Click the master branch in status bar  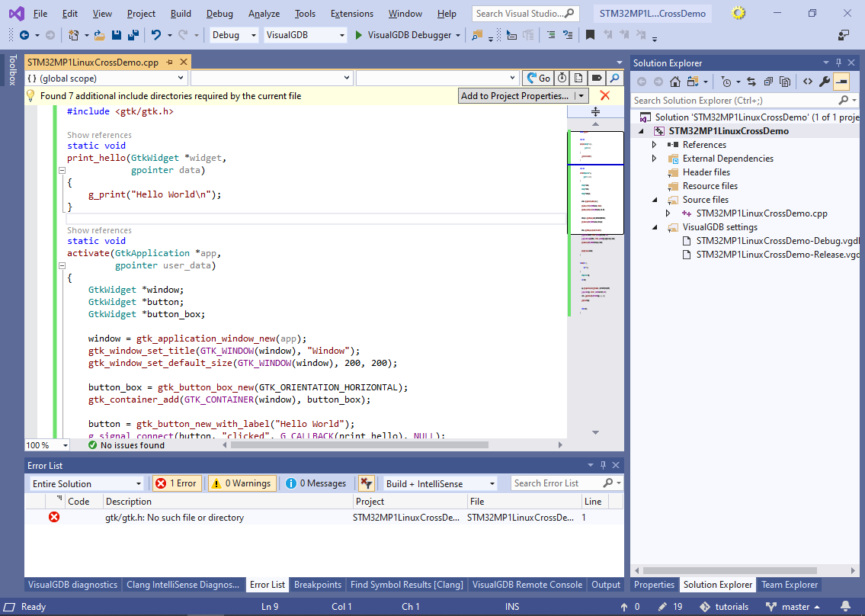[x=793, y=606]
